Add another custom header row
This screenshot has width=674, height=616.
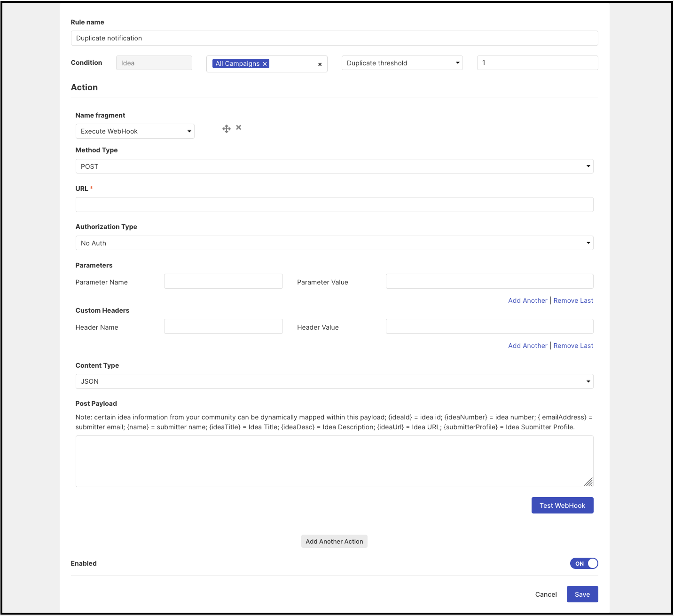pyautogui.click(x=528, y=346)
